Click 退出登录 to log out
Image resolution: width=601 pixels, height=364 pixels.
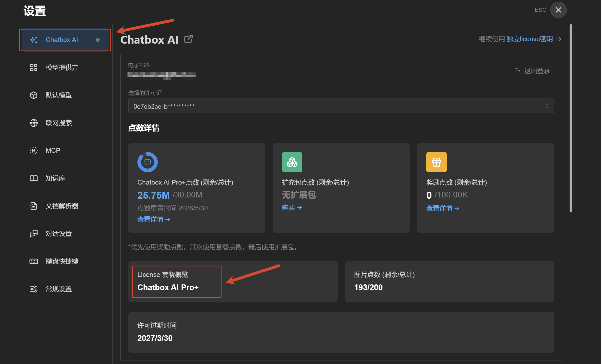[532, 71]
